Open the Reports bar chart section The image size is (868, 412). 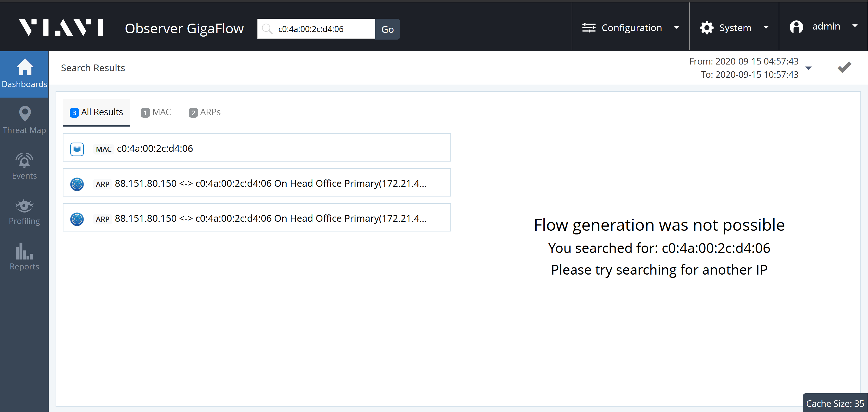pos(24,257)
